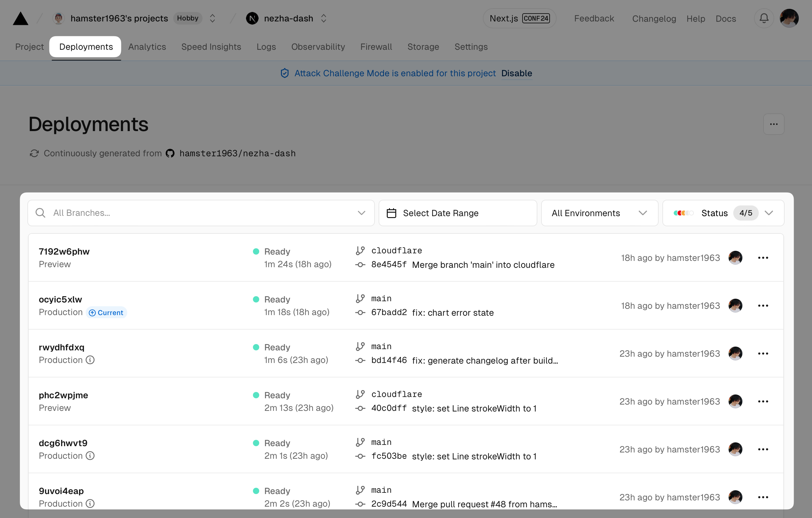Click commit hash bd14f46
The height and width of the screenshot is (518, 812).
coord(389,360)
